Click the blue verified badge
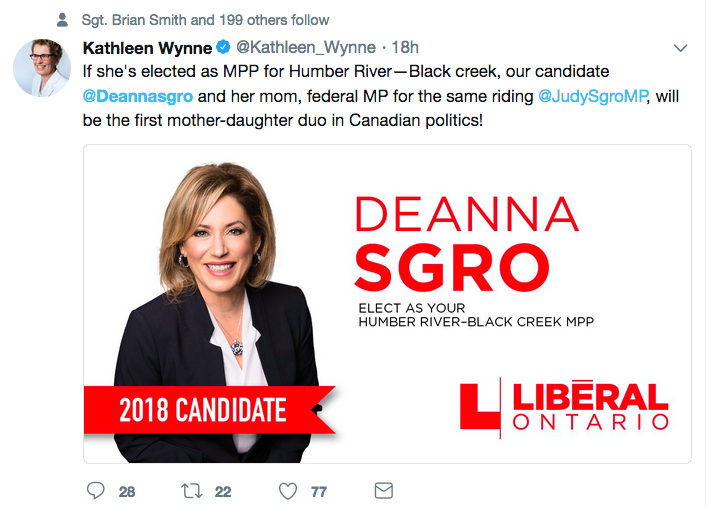Screen dimensions: 706x507 [x=225, y=48]
